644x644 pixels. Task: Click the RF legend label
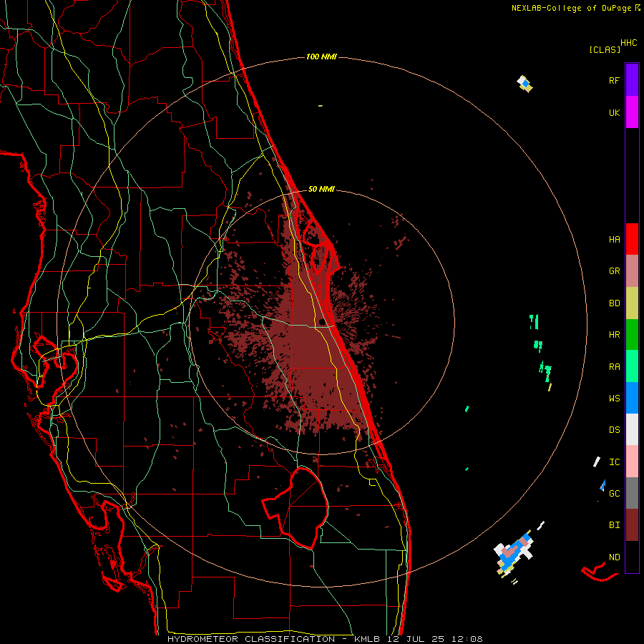[x=614, y=80]
